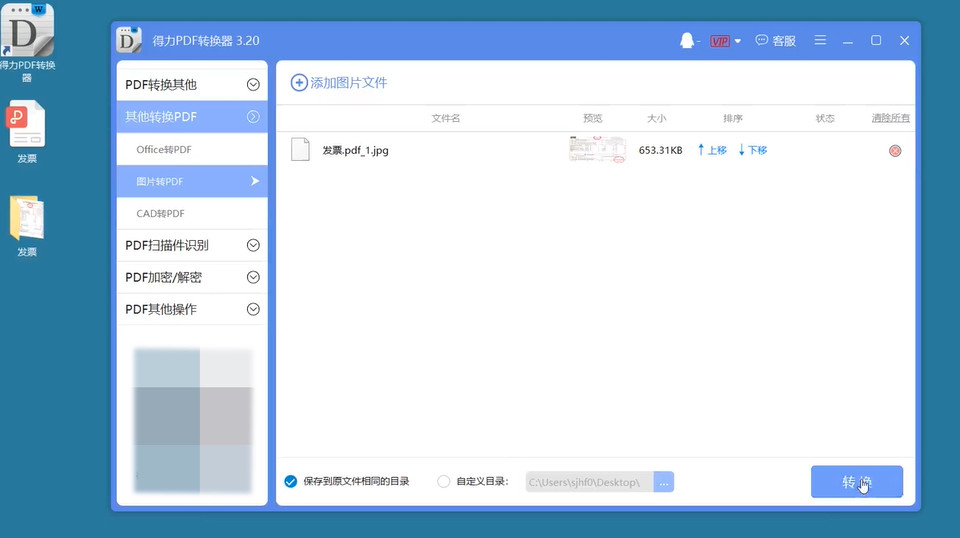The image size is (960, 538).
Task: Click the 文件名 column header
Action: coord(446,118)
